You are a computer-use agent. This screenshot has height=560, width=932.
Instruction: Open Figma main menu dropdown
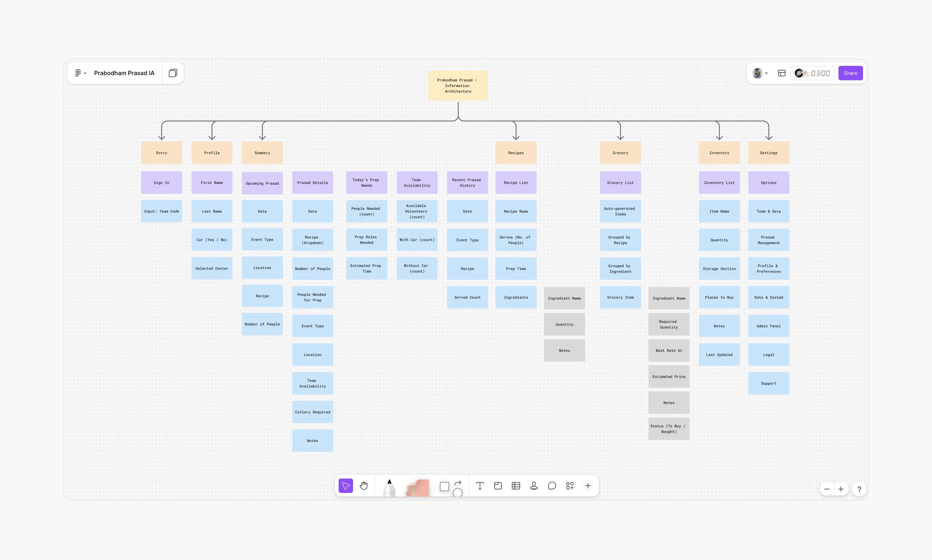pos(80,73)
